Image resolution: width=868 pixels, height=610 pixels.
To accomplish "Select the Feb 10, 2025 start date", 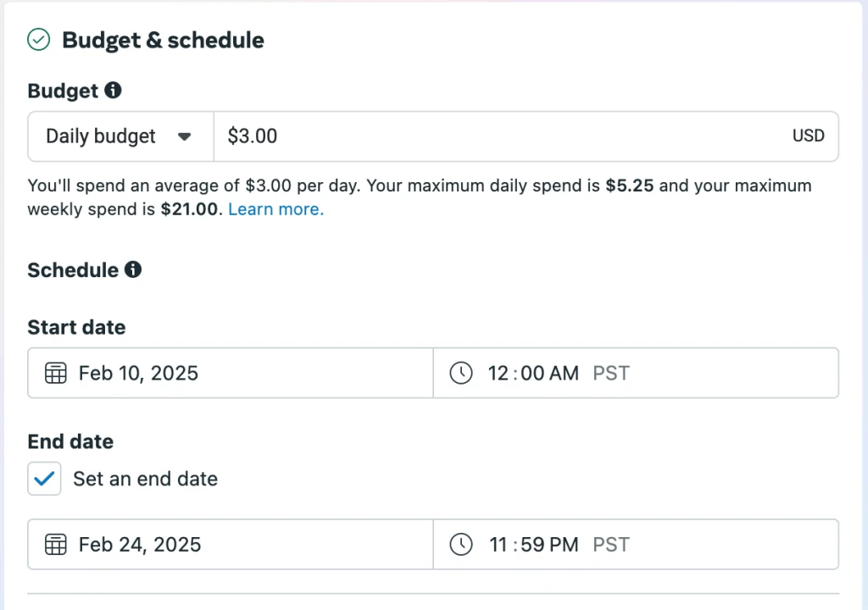I will (x=138, y=373).
